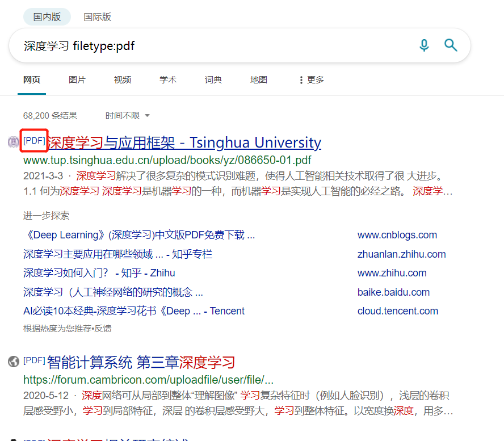504x441 pixels.
Task: Click the tup.tsinghua.edu.cn green URL
Action: 167,160
